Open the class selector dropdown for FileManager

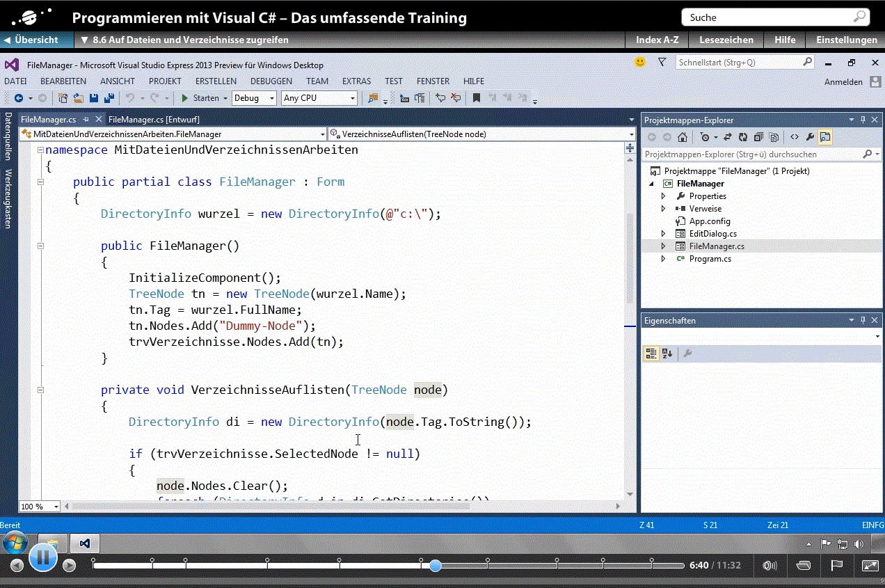pyautogui.click(x=322, y=134)
